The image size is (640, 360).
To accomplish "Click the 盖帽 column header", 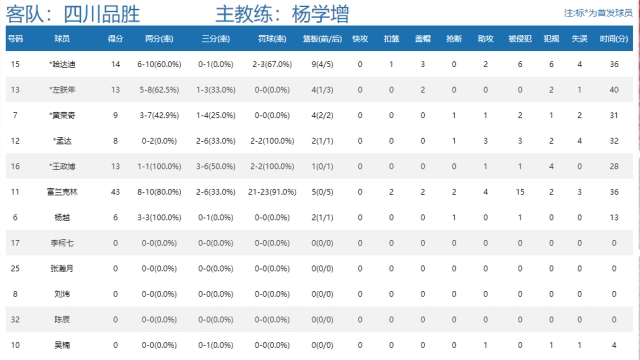I will 423,39.
